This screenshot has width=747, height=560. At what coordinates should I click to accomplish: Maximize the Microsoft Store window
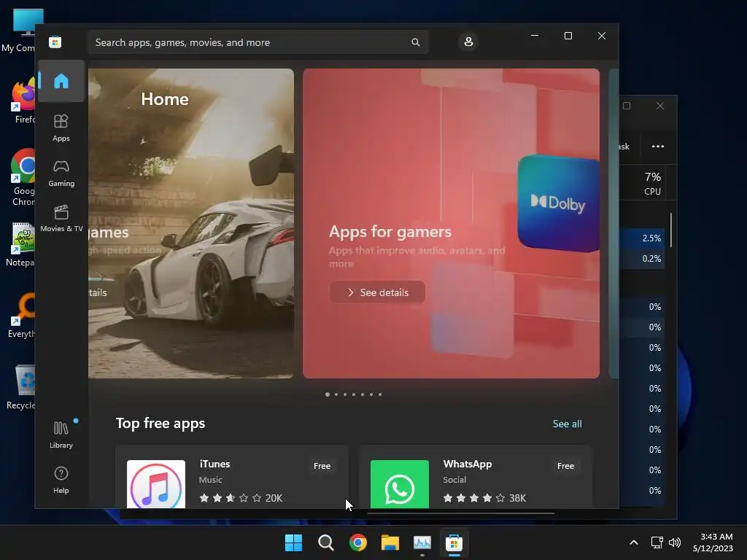(568, 36)
